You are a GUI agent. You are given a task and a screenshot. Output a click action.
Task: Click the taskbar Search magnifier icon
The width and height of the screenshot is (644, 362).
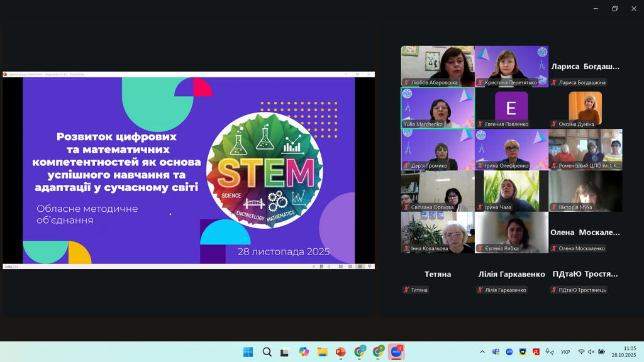(x=267, y=352)
